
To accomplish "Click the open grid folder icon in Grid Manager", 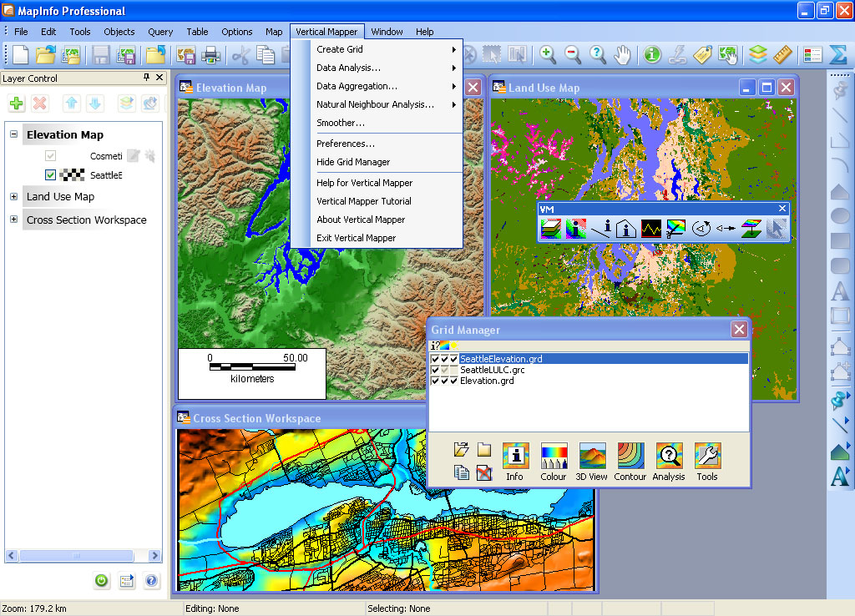I will (461, 449).
